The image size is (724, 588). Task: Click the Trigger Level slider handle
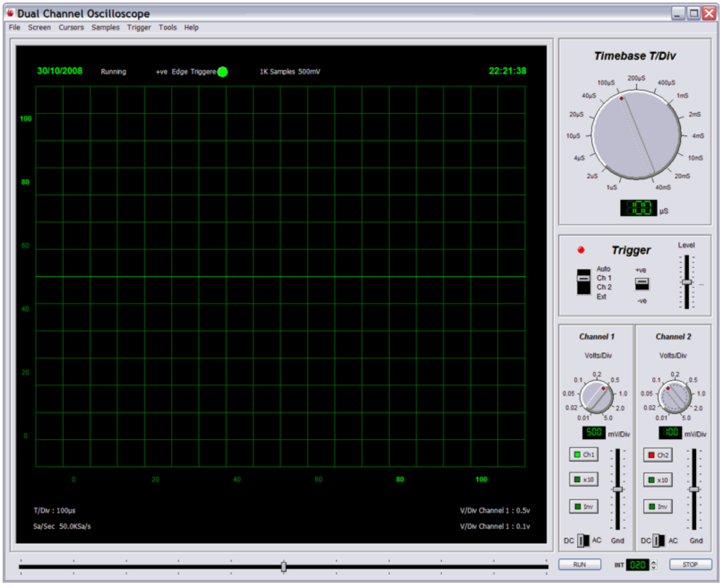pyautogui.click(x=687, y=282)
